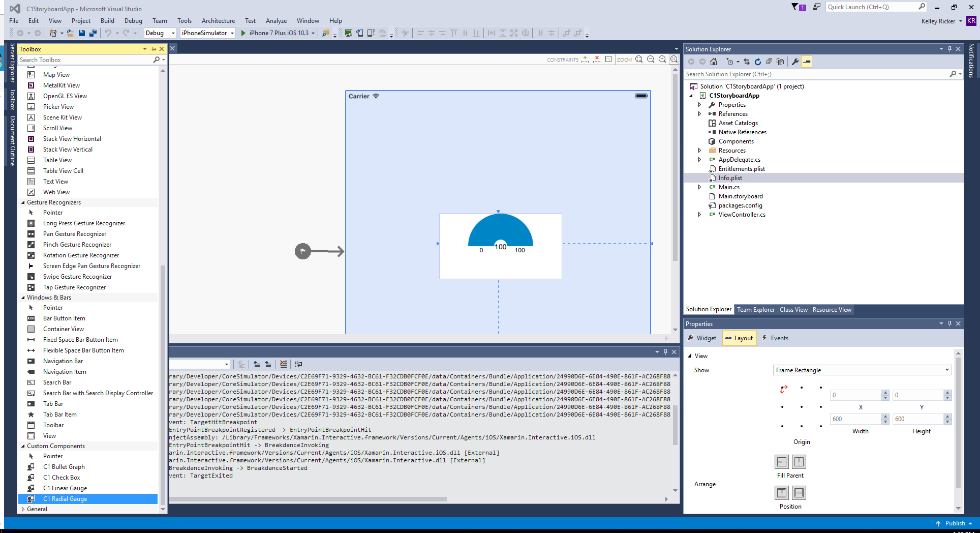980x533 pixels.
Task: Click the feedback icon near Quick Launch
Action: 817,7
